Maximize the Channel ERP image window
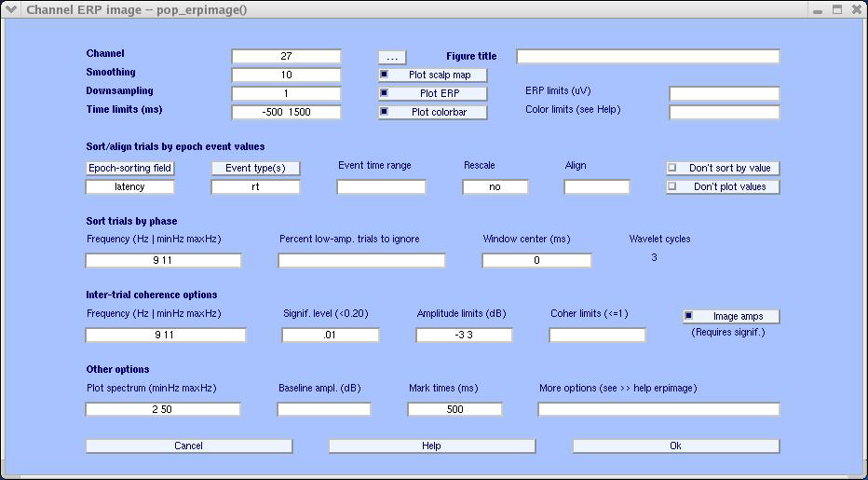868x480 pixels. pos(836,10)
